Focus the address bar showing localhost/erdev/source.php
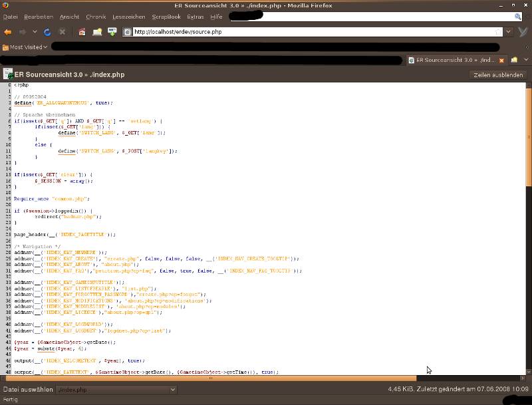 (x=312, y=32)
